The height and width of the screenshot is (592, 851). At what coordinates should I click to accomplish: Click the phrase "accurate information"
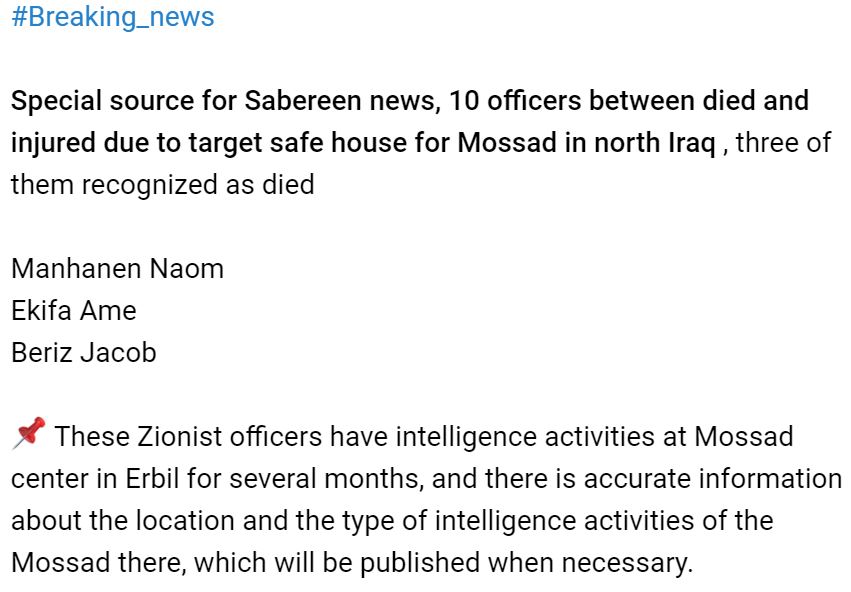pos(713,479)
